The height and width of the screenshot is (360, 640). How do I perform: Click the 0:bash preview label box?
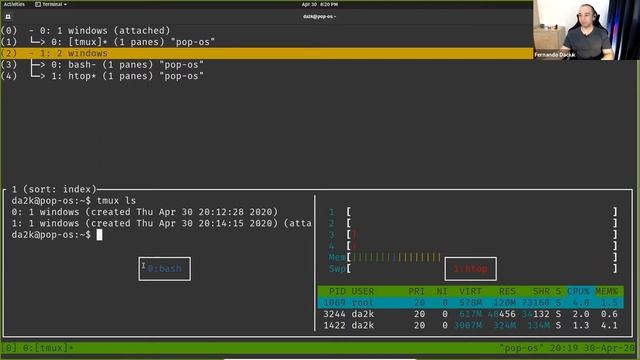point(164,269)
